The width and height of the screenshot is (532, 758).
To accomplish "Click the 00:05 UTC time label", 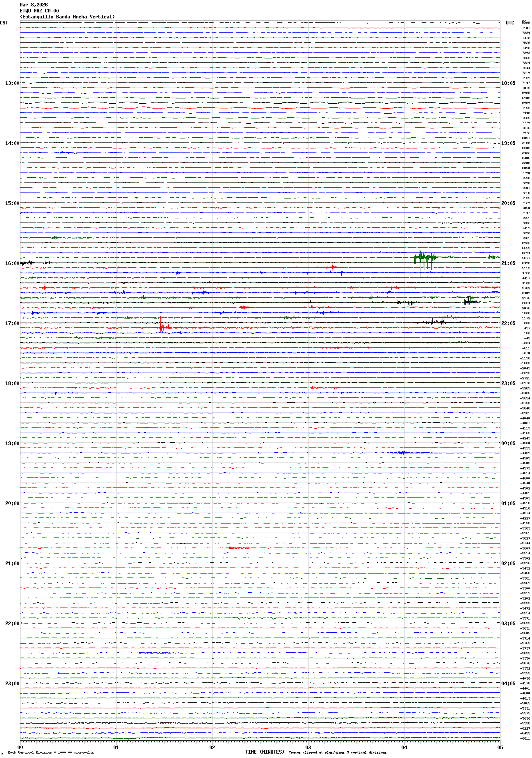I will coord(508,443).
